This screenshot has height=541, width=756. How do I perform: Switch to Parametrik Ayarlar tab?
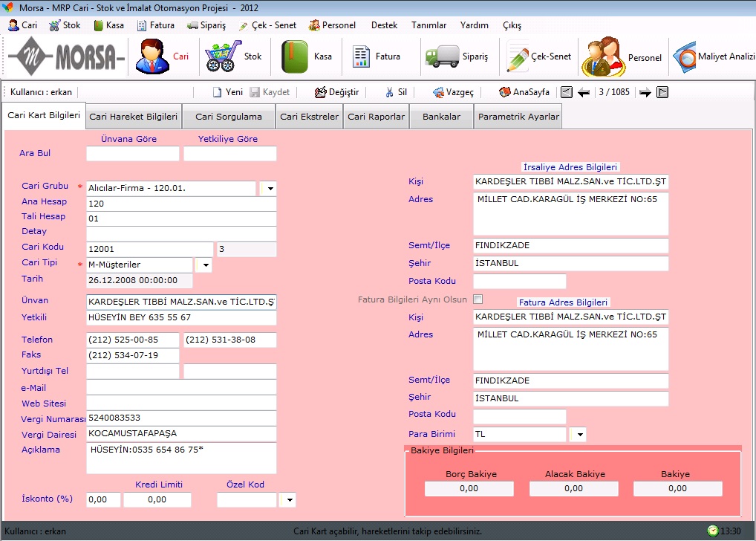pos(518,117)
